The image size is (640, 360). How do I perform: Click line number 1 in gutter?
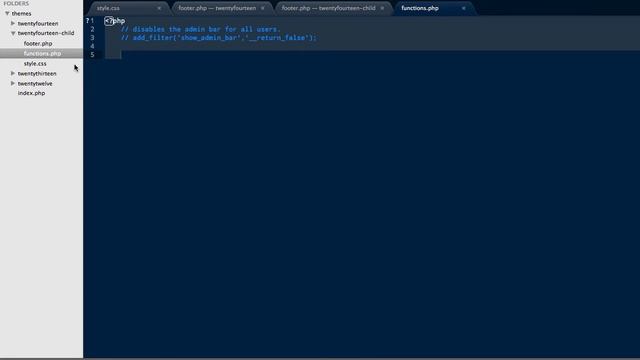coord(93,20)
